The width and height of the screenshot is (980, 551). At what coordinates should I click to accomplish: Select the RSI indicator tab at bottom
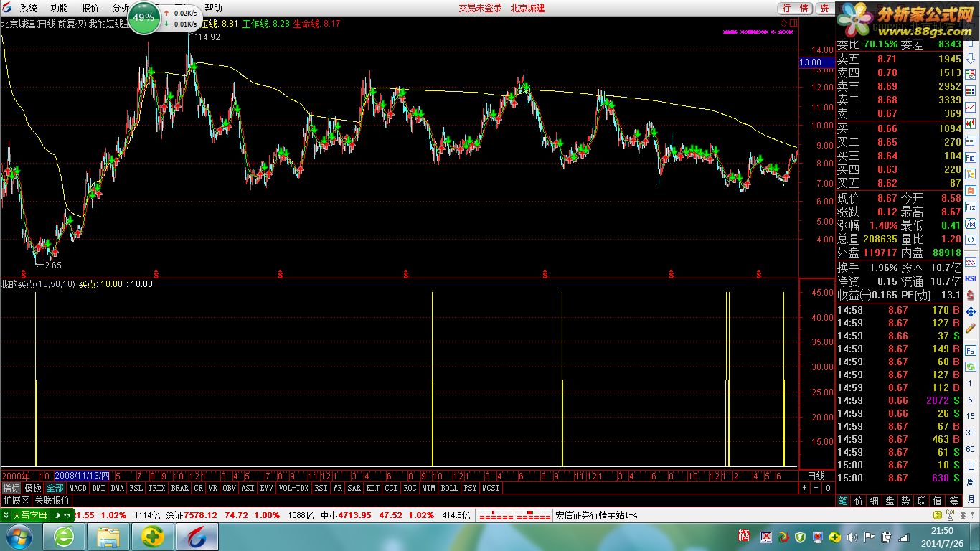tap(321, 488)
